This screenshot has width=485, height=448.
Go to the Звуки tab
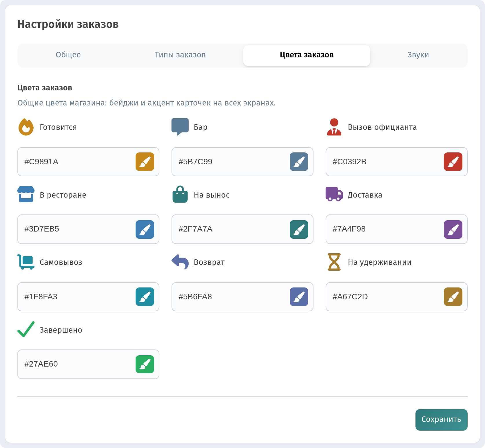pos(418,55)
